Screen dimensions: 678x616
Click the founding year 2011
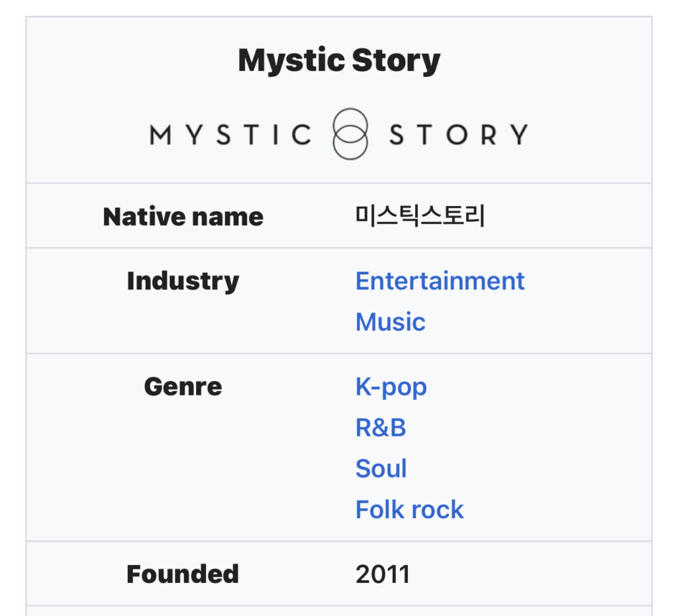[x=383, y=574]
